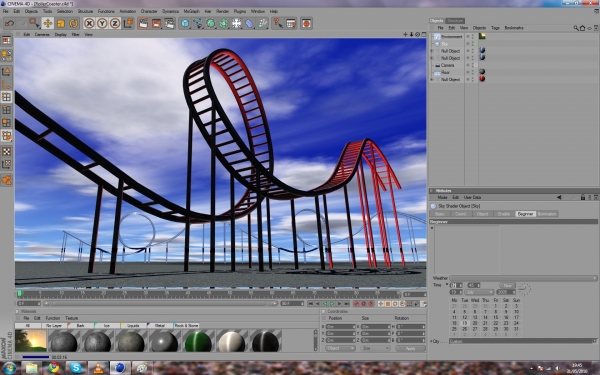
Task: Open the spline tools icon
Action: pos(198,23)
